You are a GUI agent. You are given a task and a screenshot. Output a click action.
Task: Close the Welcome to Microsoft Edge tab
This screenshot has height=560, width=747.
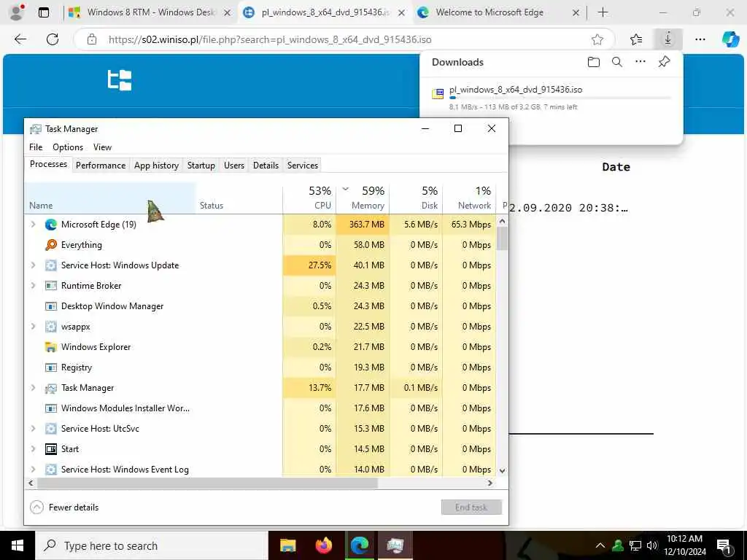pyautogui.click(x=576, y=13)
